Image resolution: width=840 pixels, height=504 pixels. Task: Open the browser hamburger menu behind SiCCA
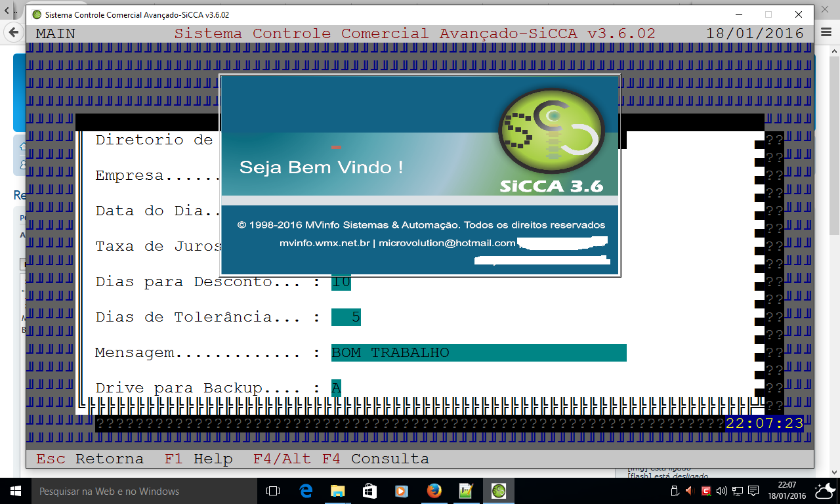(x=827, y=32)
